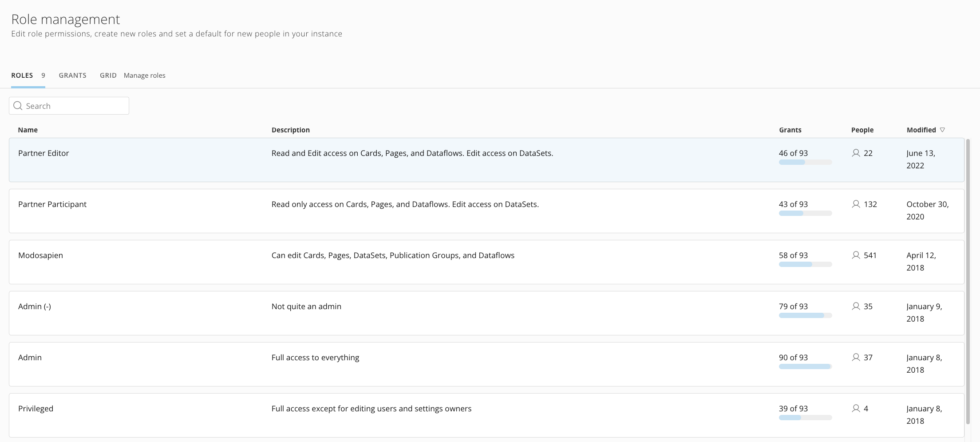
Task: Click the people icon showing 132 members
Action: click(855, 204)
